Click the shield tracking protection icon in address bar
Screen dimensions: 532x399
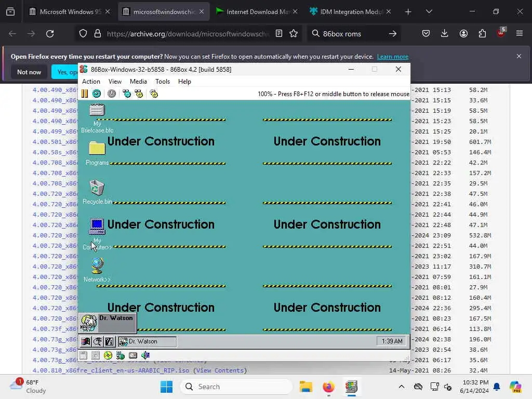tap(83, 33)
